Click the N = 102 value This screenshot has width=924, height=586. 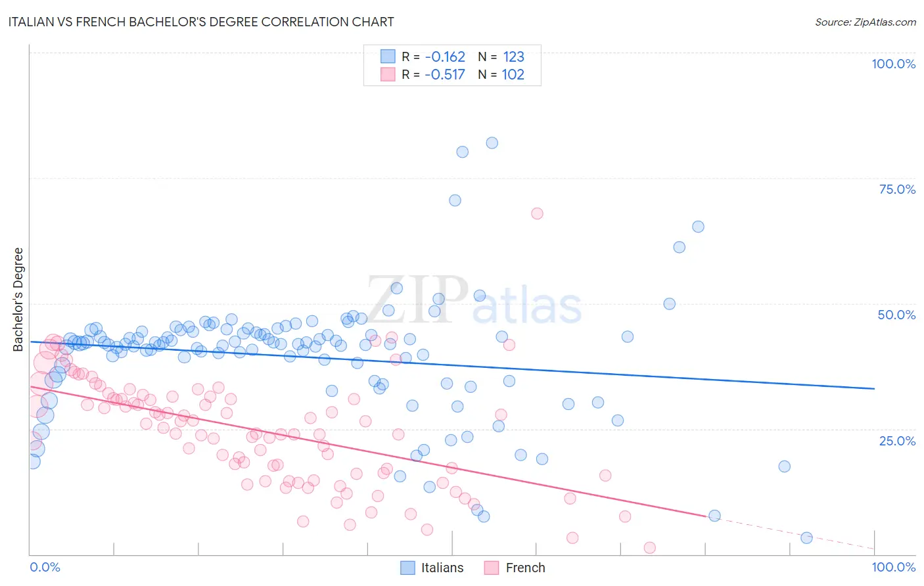[501, 74]
